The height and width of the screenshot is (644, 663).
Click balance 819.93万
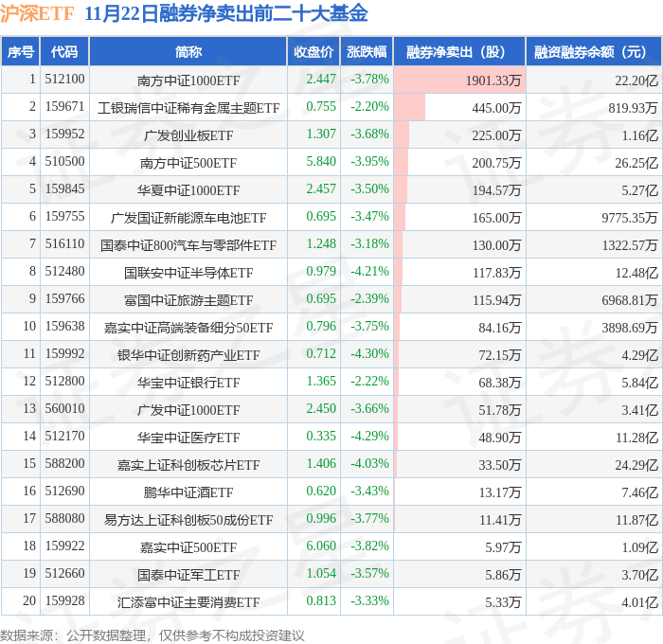633,108
